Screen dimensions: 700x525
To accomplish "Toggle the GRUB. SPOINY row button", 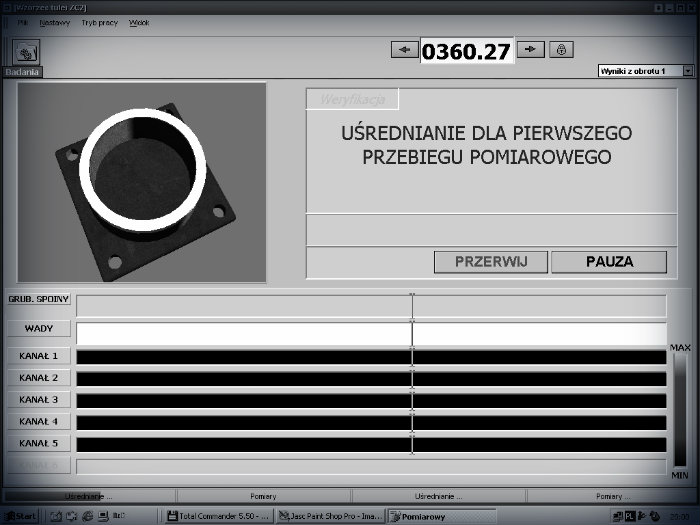I will pos(39,299).
